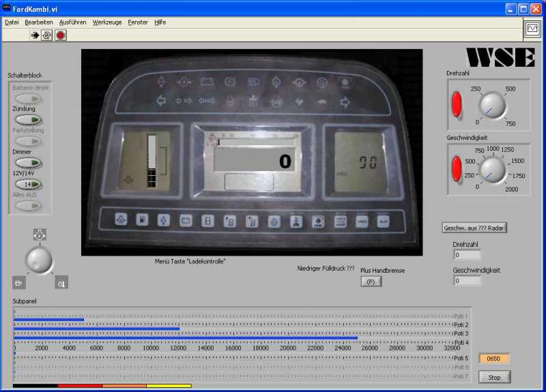Click the red Abort Execution icon
This screenshot has height=392, width=546.
(61, 35)
